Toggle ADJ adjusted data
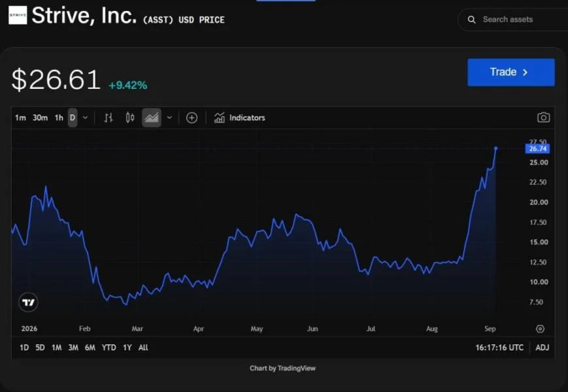The height and width of the screenshot is (392, 568). tap(543, 348)
